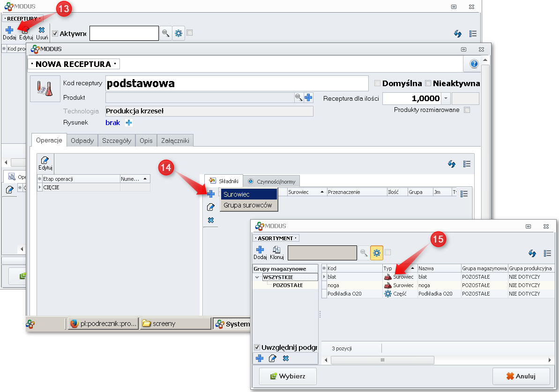Add drawing with plus next to brak
Screen dimensions: 559x392
point(129,123)
